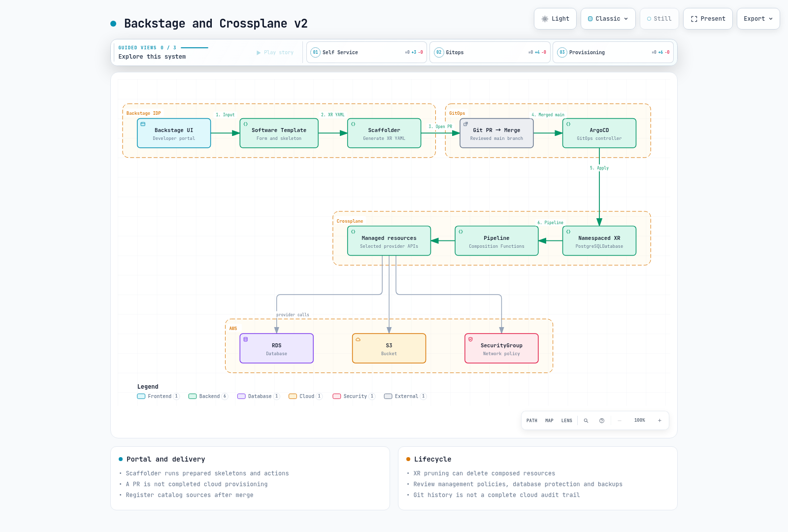The height and width of the screenshot is (532, 788).
Task: Click the "Lifecycle" heading
Action: click(432, 459)
